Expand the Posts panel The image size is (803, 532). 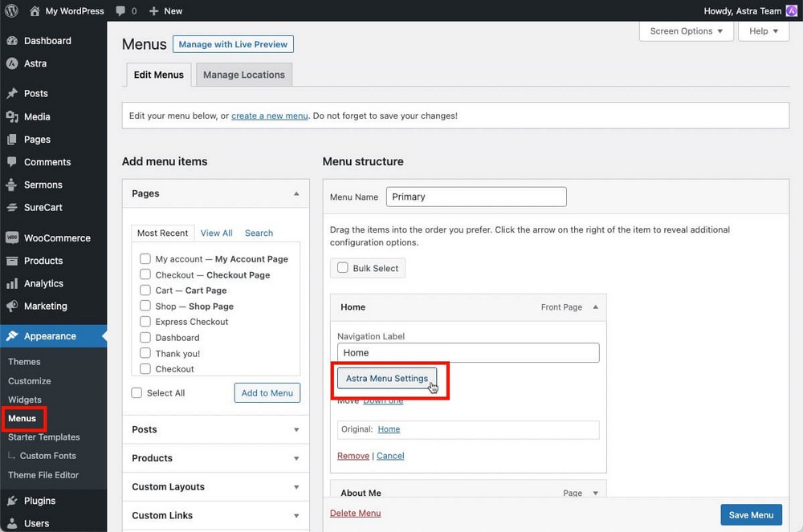coord(215,429)
